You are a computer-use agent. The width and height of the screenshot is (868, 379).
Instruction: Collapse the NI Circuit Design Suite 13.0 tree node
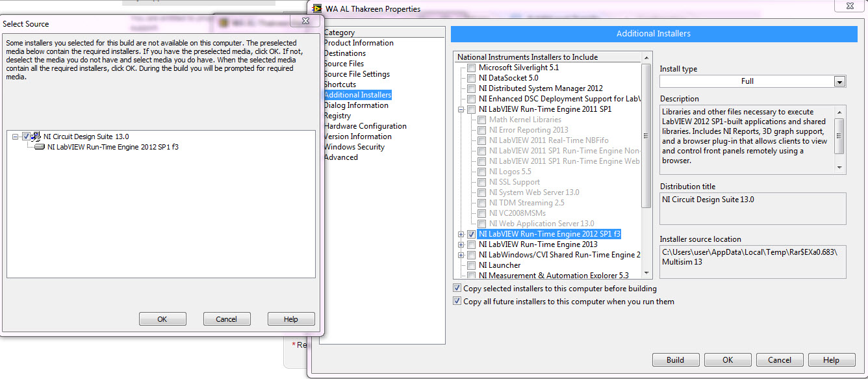click(16, 137)
